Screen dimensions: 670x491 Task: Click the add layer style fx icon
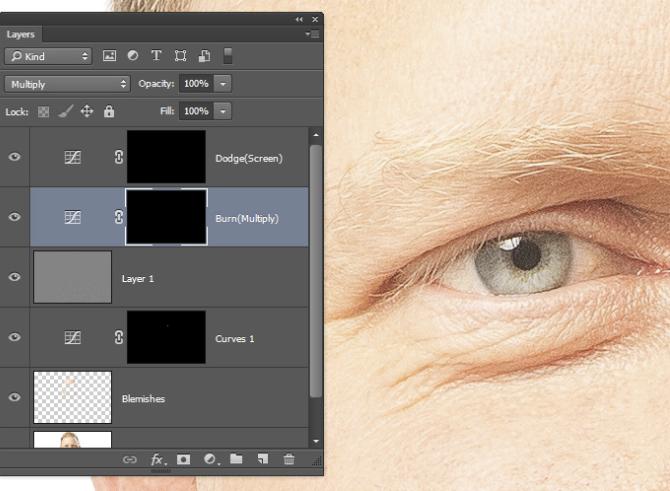(157, 460)
